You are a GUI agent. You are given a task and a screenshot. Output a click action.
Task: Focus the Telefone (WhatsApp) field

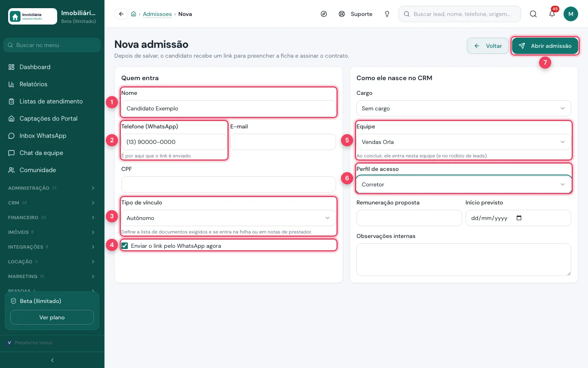(174, 142)
